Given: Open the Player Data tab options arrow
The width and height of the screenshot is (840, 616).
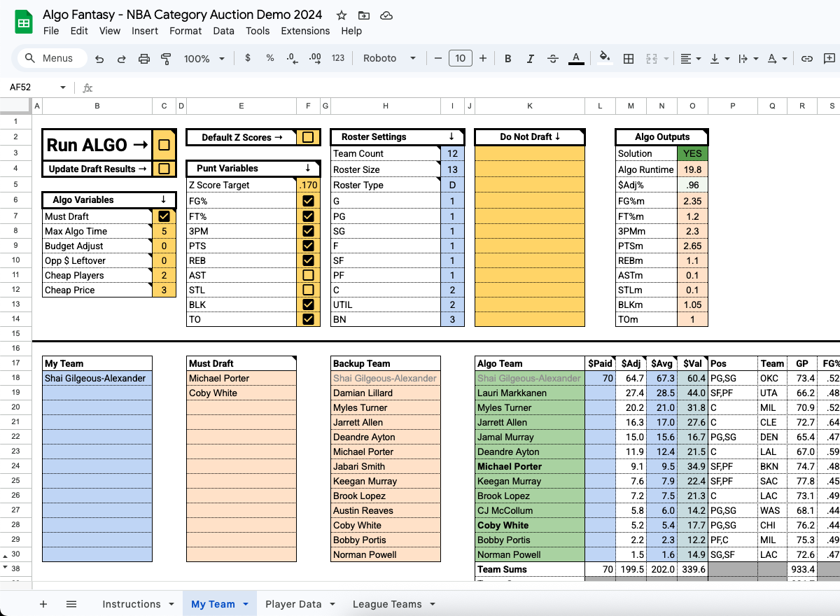Looking at the screenshot, I should [x=332, y=604].
